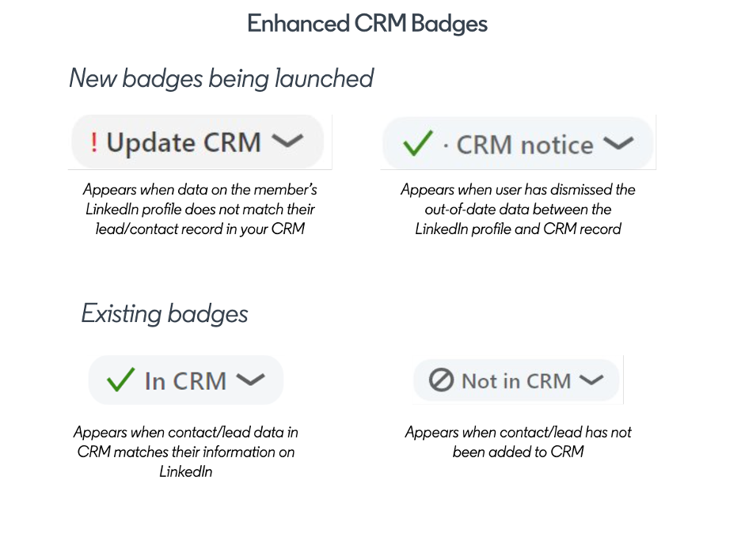Click description under In CRM badge
This screenshot has width=741, height=560.
(x=186, y=452)
